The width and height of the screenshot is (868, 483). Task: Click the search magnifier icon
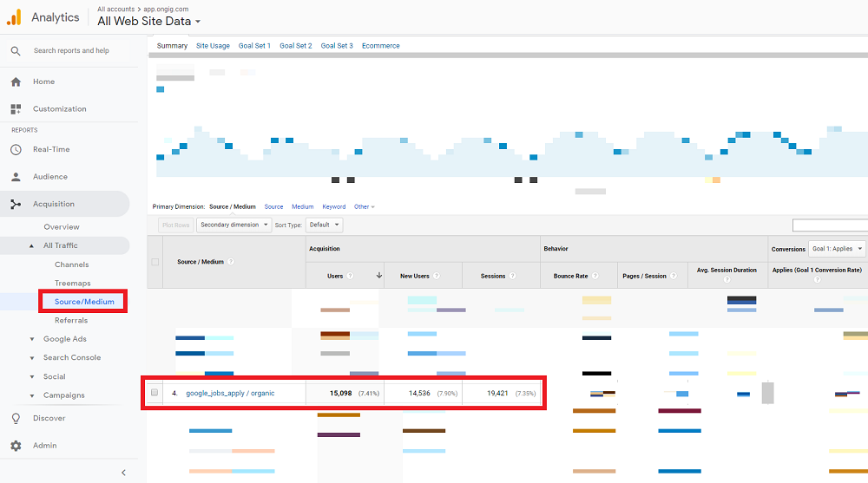(16, 51)
